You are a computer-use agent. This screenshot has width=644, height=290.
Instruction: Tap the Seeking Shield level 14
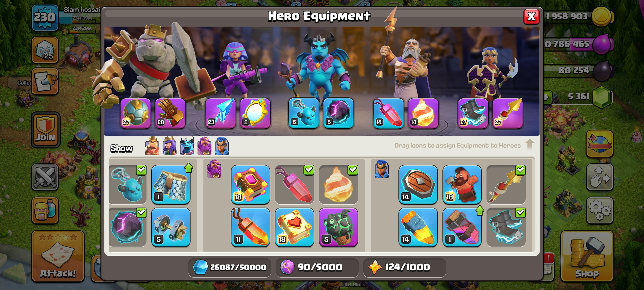tap(418, 184)
